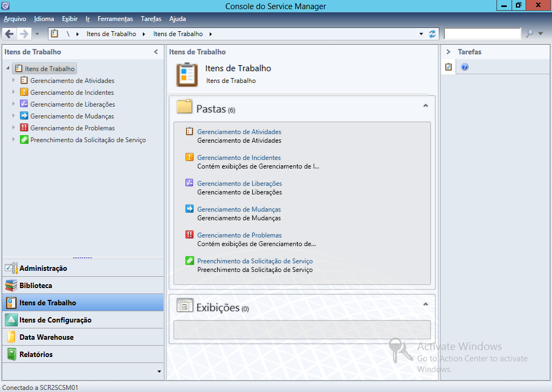The height and width of the screenshot is (392, 552).
Task: Collapse the Pastas section
Action: tap(425, 106)
